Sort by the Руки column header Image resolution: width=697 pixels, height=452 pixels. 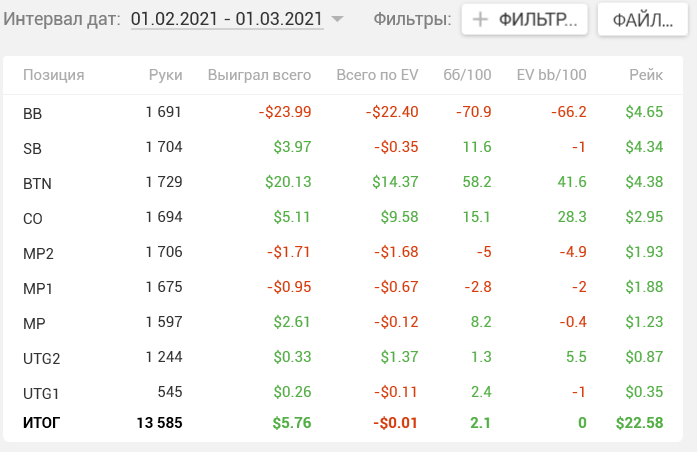point(165,75)
